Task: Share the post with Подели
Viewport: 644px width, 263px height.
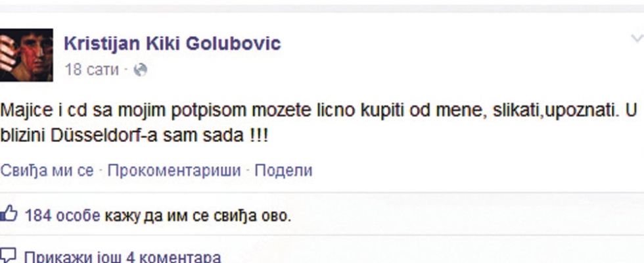Action: pos(283,170)
